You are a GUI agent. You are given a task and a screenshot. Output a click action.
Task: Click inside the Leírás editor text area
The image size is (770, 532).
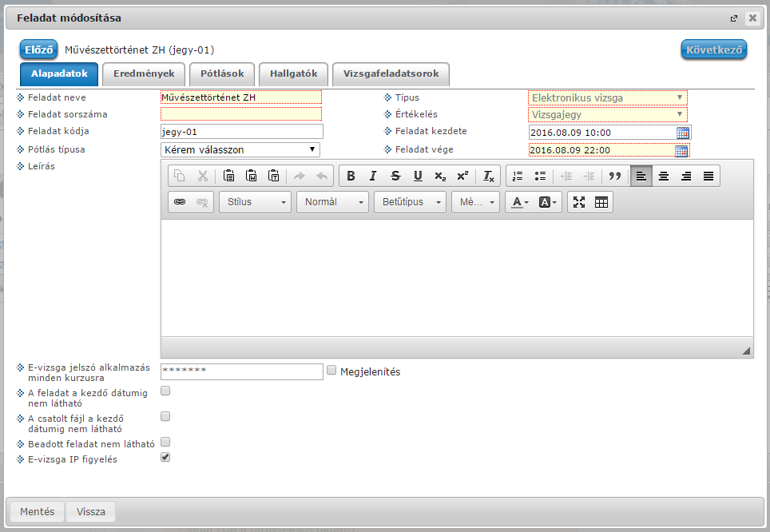(457, 277)
